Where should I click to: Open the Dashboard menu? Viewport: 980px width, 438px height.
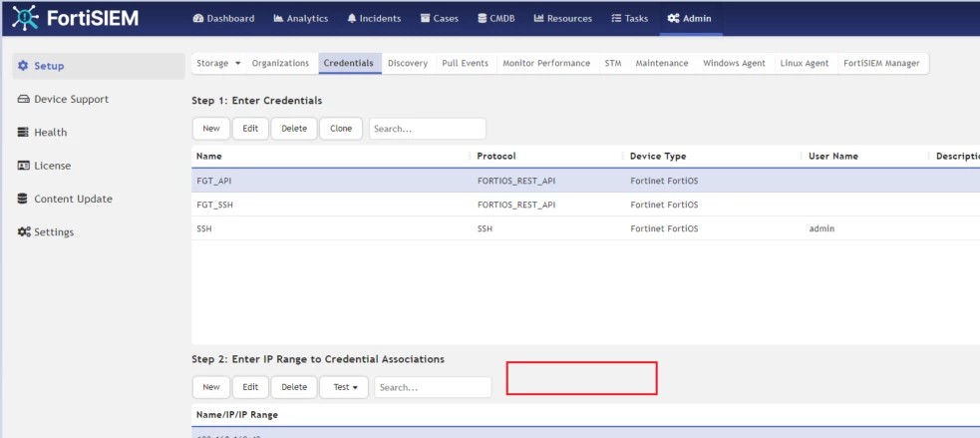tap(223, 18)
